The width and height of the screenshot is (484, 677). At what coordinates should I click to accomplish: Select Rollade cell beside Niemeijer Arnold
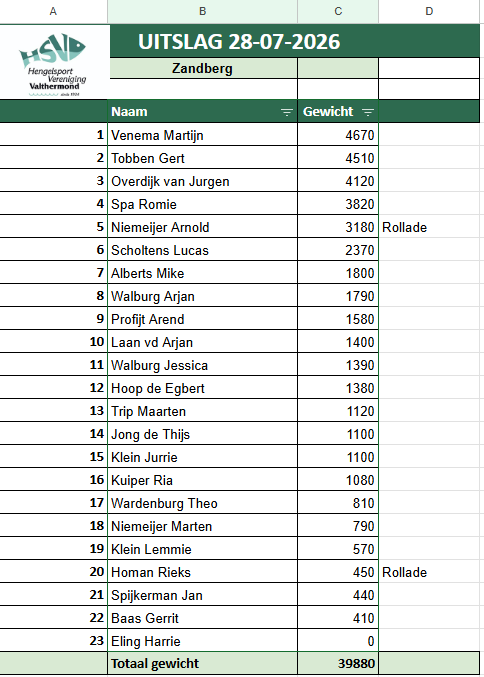coord(429,227)
